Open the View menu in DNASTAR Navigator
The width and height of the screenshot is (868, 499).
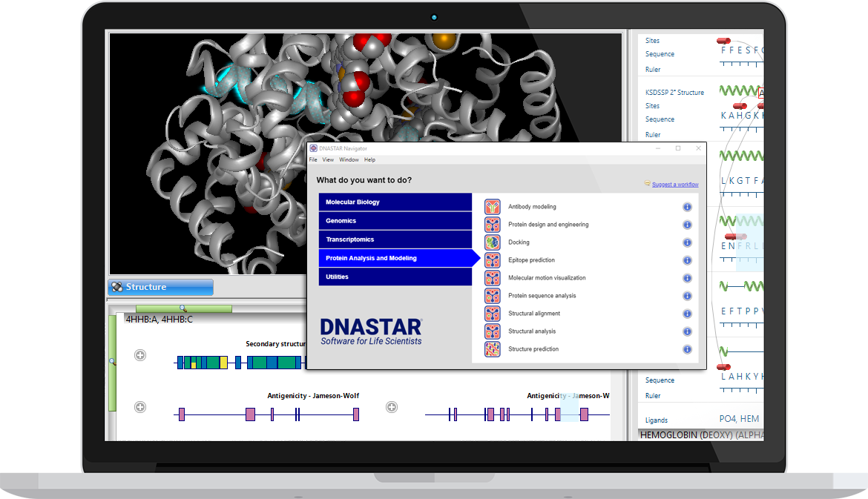point(328,160)
